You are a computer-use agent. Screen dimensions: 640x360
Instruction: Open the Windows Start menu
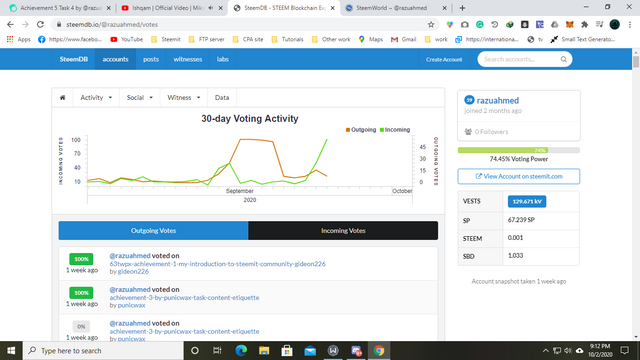11,351
